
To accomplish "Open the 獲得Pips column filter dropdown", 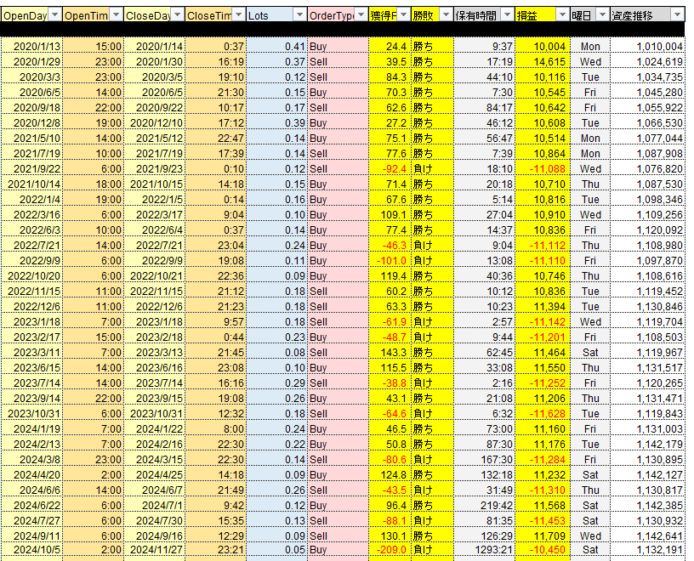I will [403, 17].
